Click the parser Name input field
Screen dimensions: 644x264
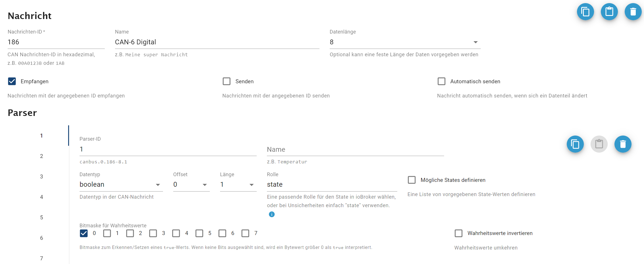[355, 149]
